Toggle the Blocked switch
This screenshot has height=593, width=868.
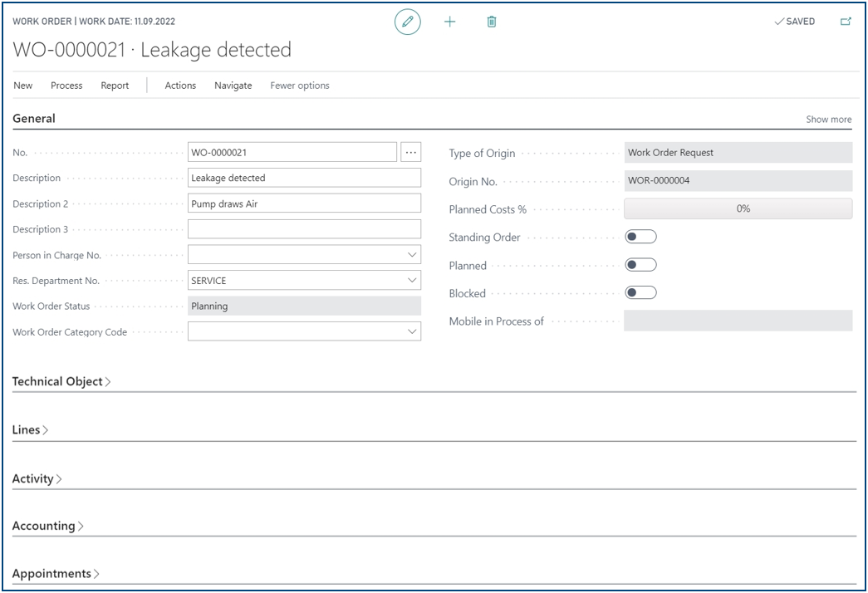640,293
